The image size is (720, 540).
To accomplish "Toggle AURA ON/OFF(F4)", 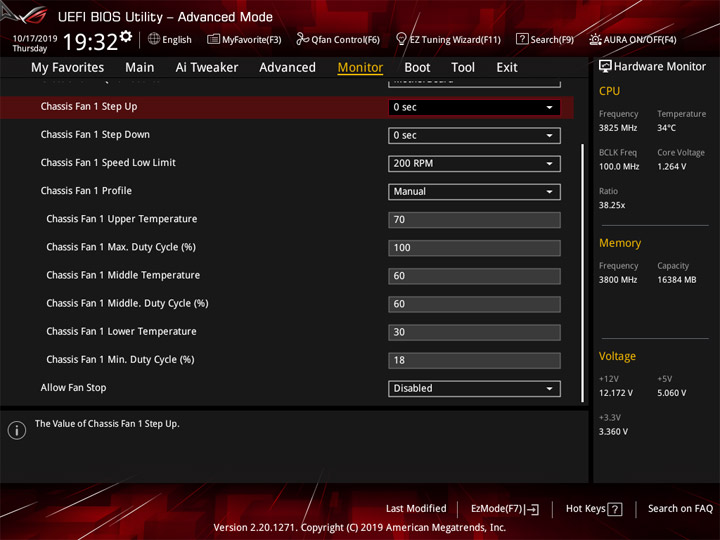I will (633, 39).
